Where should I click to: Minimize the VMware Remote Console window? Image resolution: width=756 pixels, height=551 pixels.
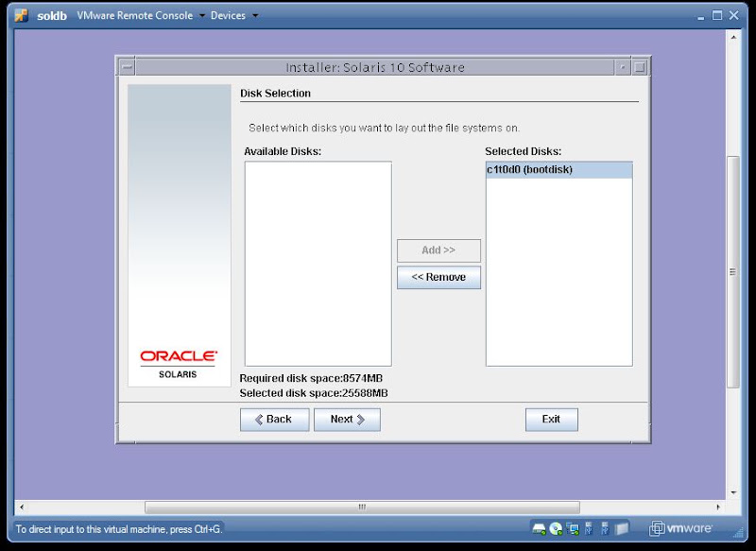(700, 16)
